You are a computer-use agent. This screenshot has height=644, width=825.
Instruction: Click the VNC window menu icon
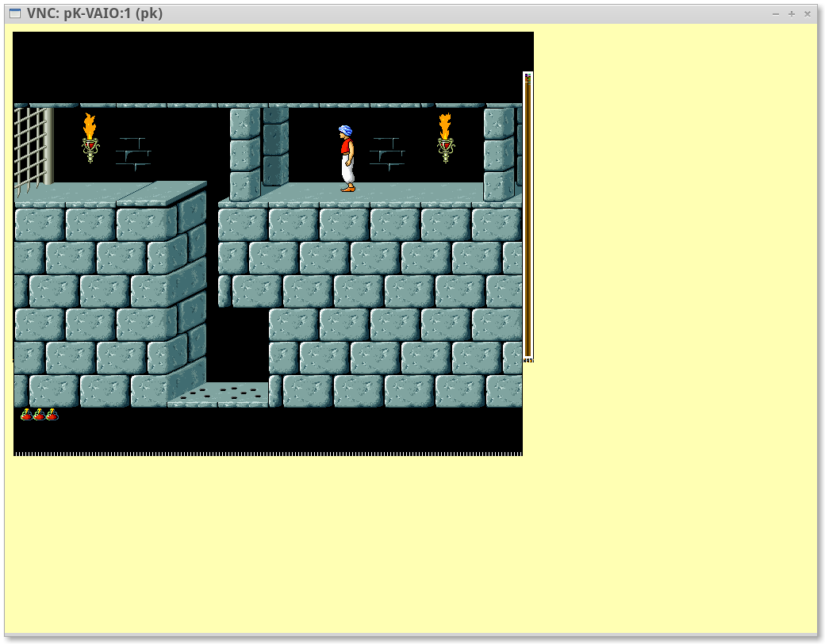coord(15,13)
